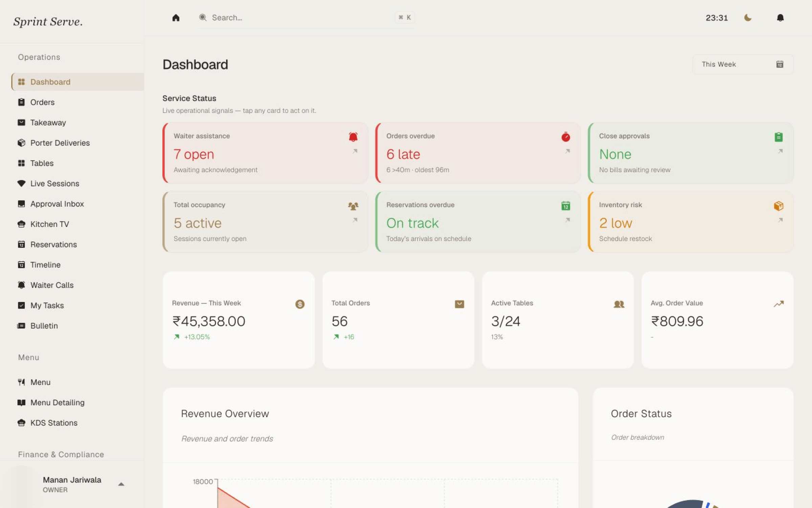This screenshot has height=508, width=812.
Task: Click the '5 active' occupancy value
Action: [x=198, y=223]
